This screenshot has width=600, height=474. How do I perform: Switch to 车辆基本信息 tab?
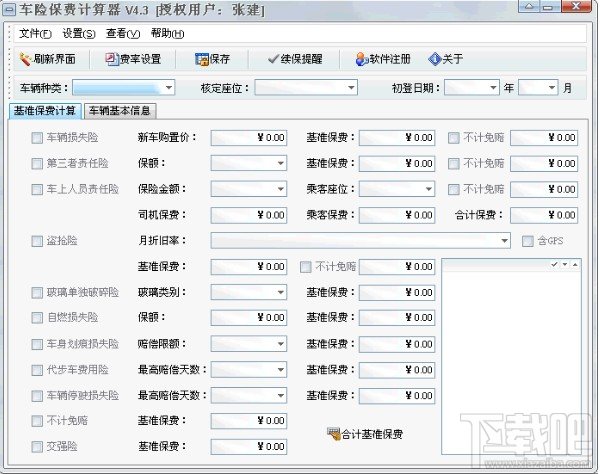(120, 111)
